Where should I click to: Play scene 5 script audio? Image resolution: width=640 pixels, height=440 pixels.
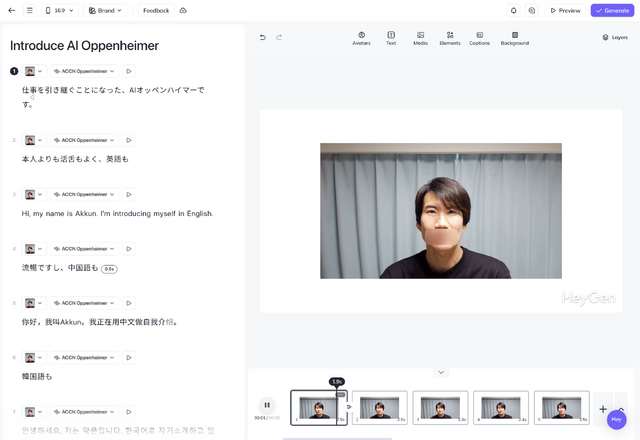point(129,303)
